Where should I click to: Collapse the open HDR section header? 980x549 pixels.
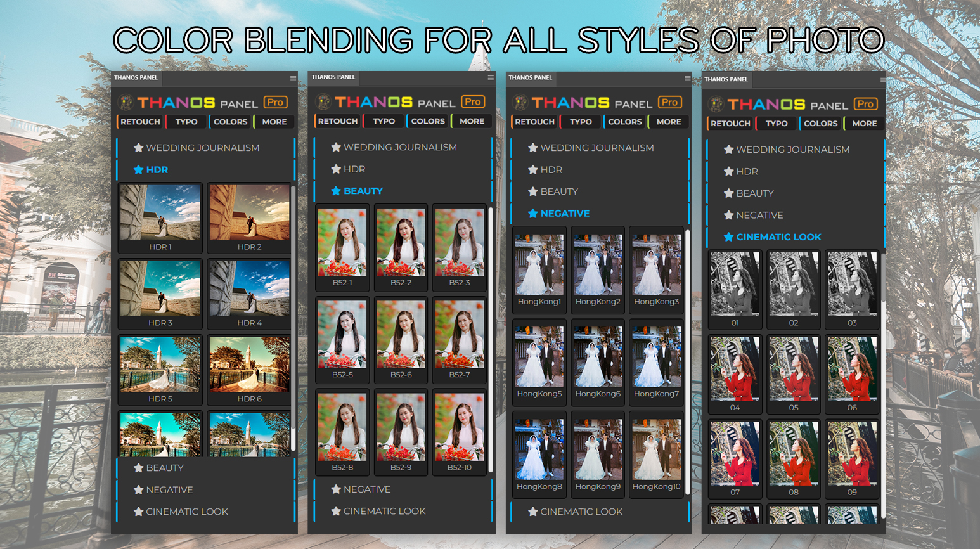[x=206, y=170]
